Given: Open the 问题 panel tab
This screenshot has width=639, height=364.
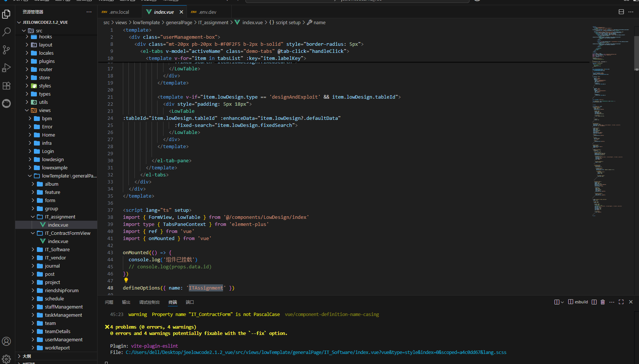Looking at the screenshot, I should [x=109, y=302].
